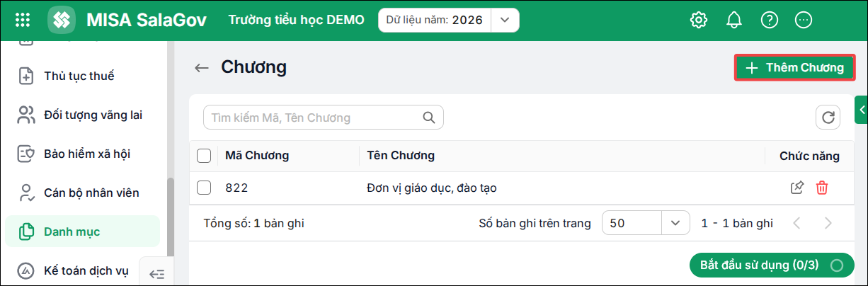Screen dimensions: 868x286
Task: Tick the select-all checkbox in header
Action: tap(204, 156)
